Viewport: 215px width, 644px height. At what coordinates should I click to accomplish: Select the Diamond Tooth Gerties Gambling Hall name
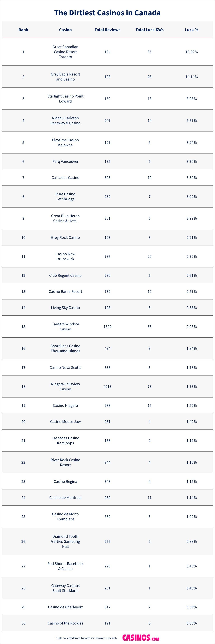pos(65,541)
